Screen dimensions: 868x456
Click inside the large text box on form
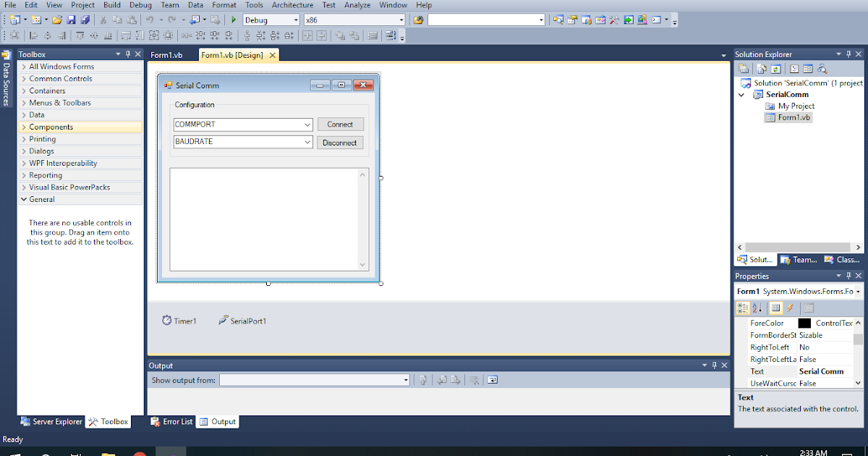269,219
